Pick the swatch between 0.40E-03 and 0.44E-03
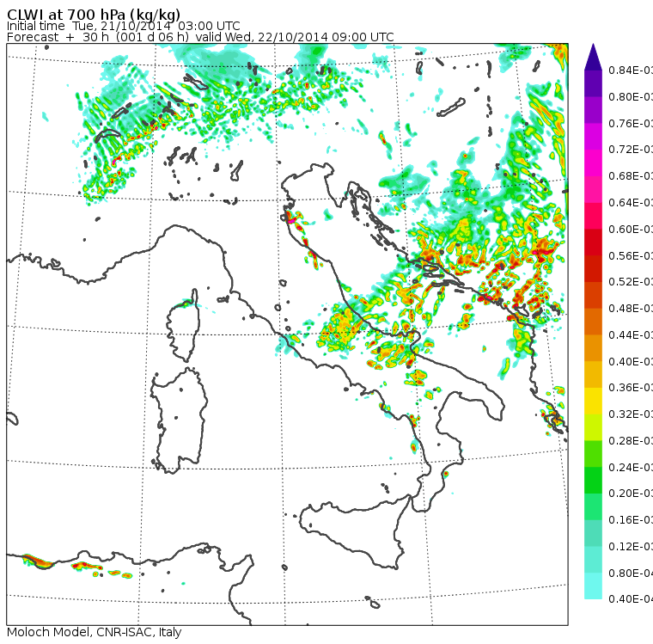The image size is (653, 644). pyautogui.click(x=593, y=348)
